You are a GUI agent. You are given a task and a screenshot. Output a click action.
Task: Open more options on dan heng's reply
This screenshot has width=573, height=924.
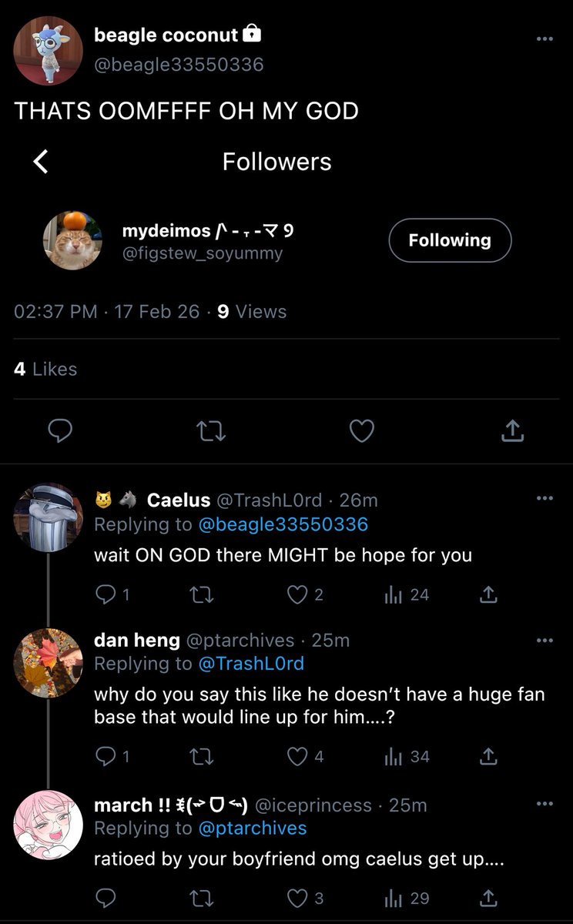(545, 640)
